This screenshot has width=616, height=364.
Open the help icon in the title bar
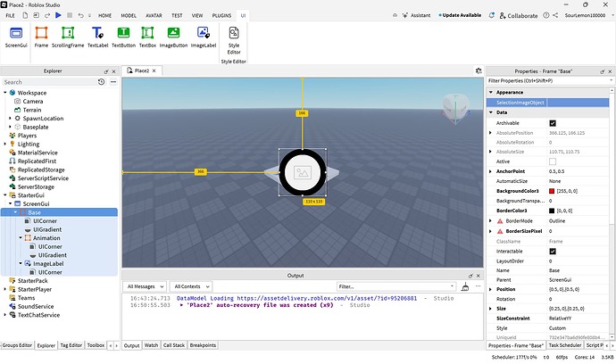pos(546,15)
